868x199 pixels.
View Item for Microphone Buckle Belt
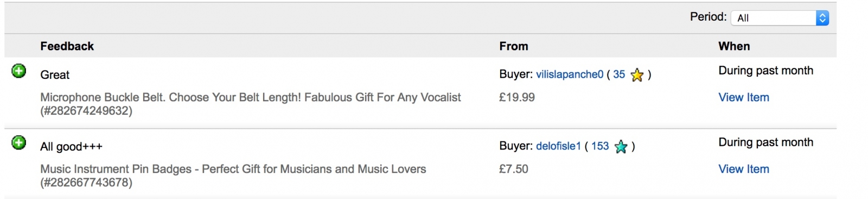[x=744, y=97]
